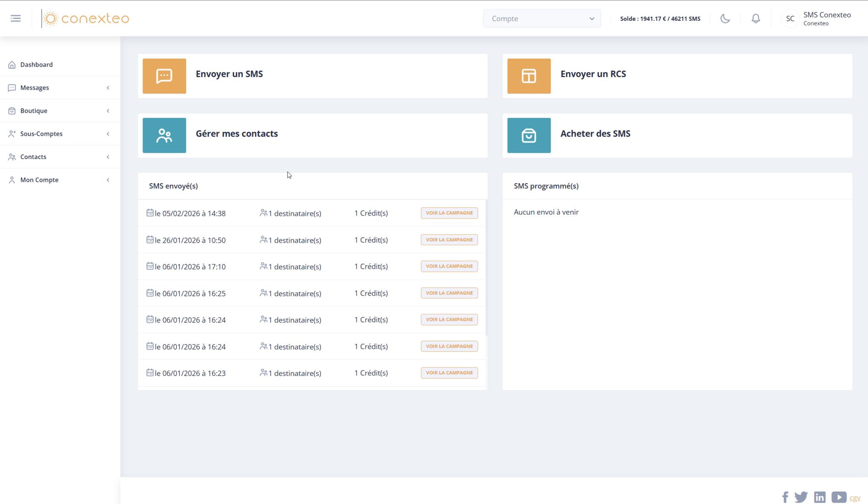Image resolution: width=868 pixels, height=504 pixels.
Task: Click the Envoyer un RCS icon
Action: (529, 76)
